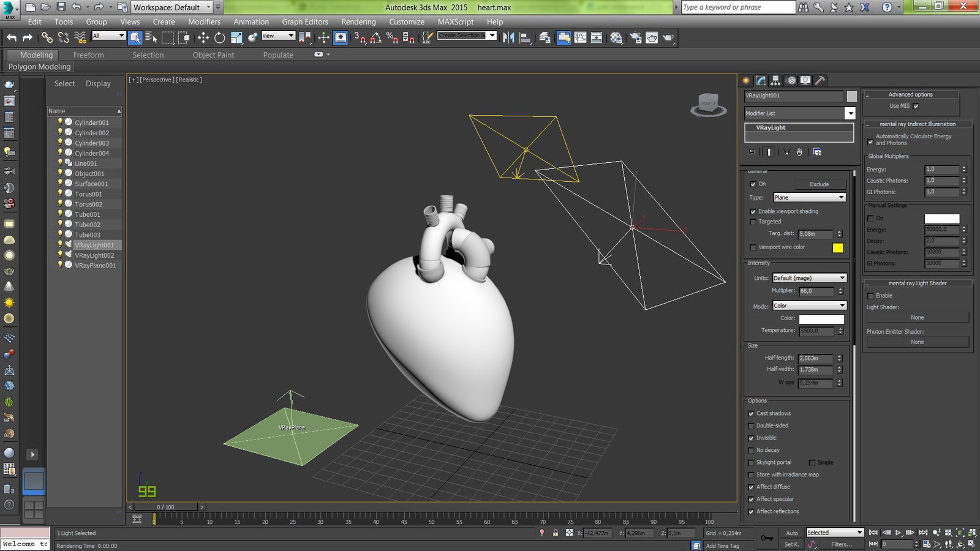980x551 pixels.
Task: Open the Units dropdown set to Default (image)
Action: point(809,278)
